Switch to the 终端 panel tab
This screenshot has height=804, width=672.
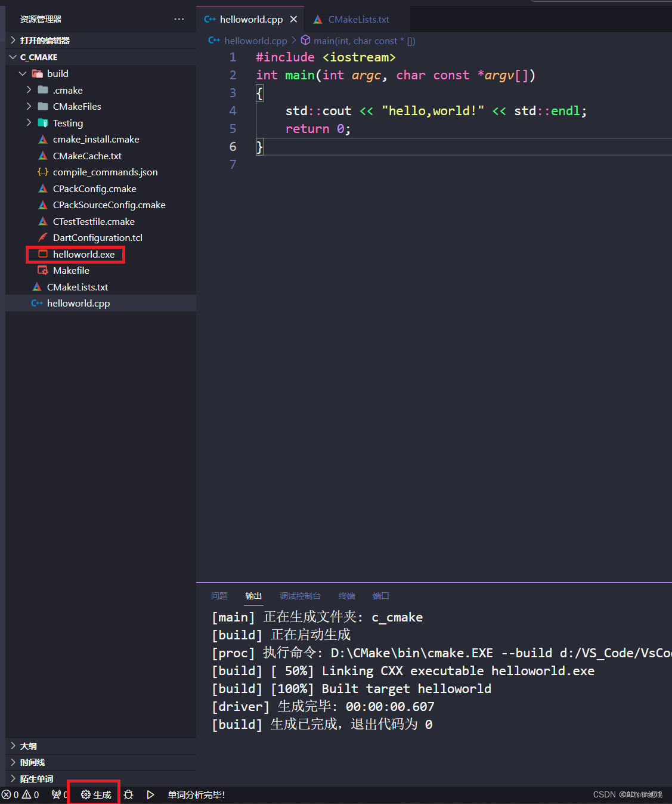[346, 596]
